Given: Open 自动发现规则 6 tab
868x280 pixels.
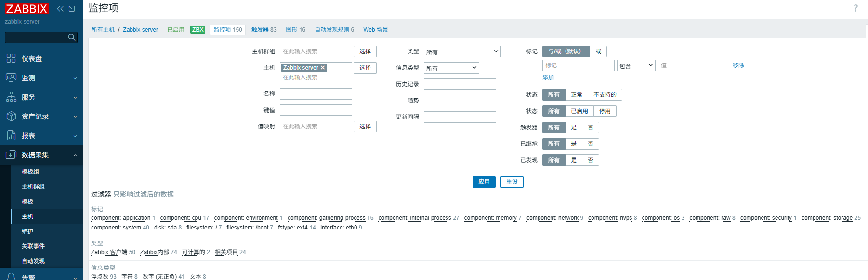Looking at the screenshot, I should pyautogui.click(x=334, y=30).
